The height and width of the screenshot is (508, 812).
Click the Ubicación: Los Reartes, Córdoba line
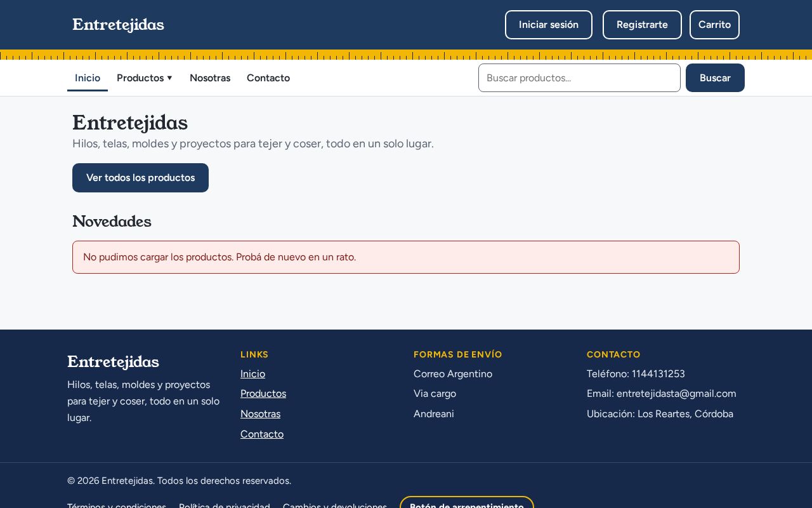click(x=660, y=414)
